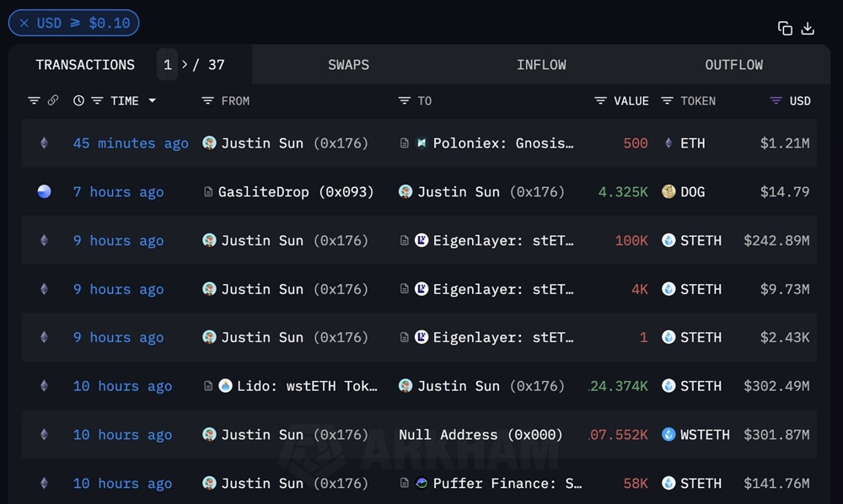Remove the USD ≥ $0.10 filter chip
843x504 pixels.
24,23
